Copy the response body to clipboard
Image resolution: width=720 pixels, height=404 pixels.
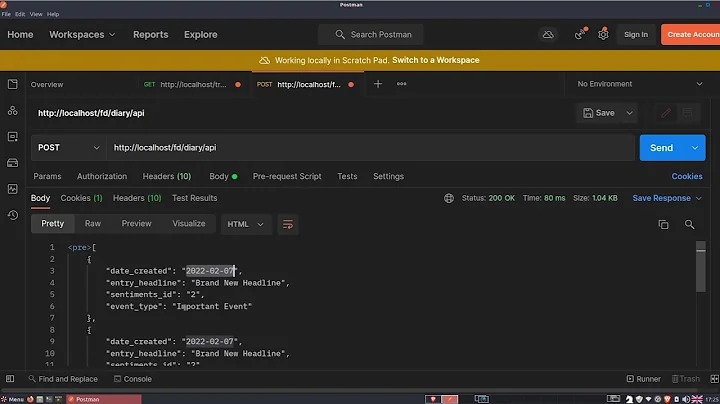[x=664, y=224]
